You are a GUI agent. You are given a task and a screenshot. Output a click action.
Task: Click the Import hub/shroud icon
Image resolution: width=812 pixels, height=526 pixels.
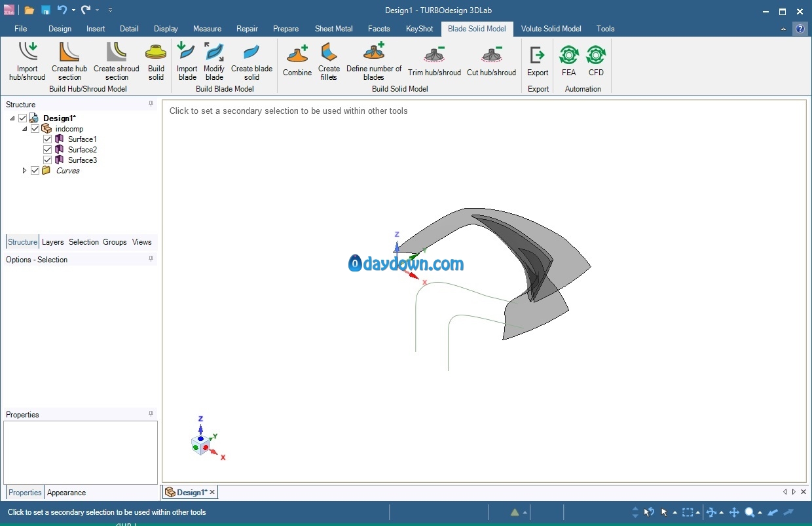pos(28,52)
